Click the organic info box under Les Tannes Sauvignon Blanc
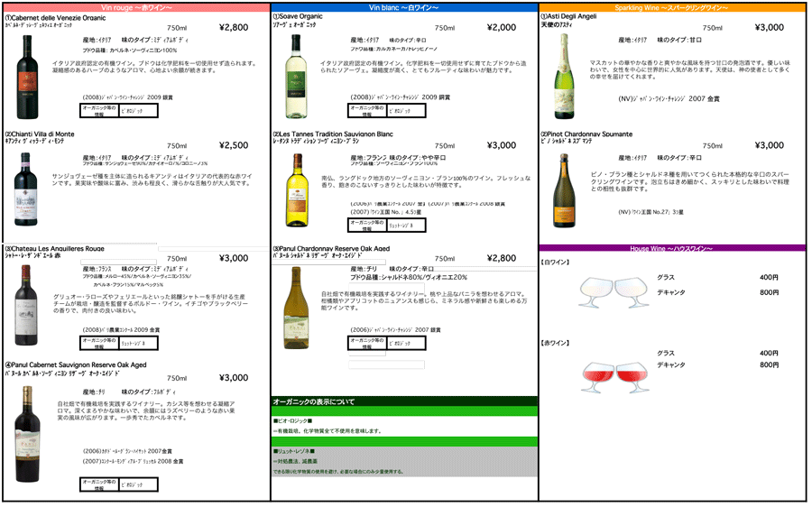Viewport: 812px width, 507px height. (387, 226)
